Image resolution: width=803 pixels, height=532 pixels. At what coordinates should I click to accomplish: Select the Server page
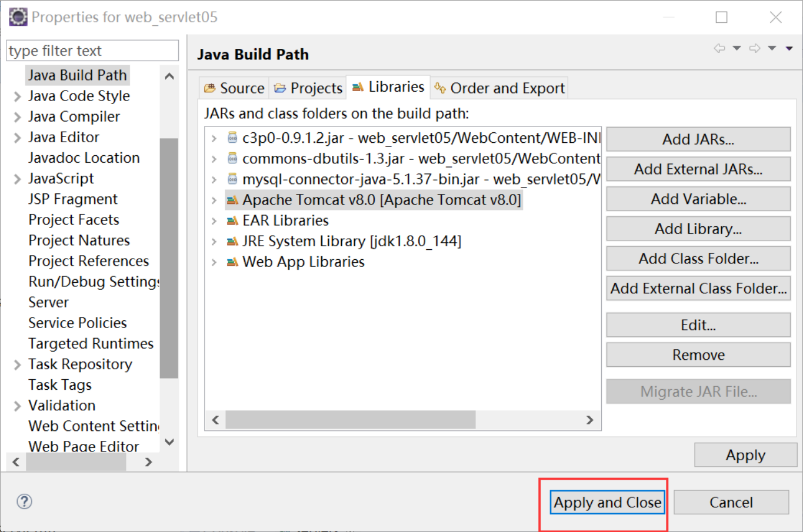tap(48, 302)
